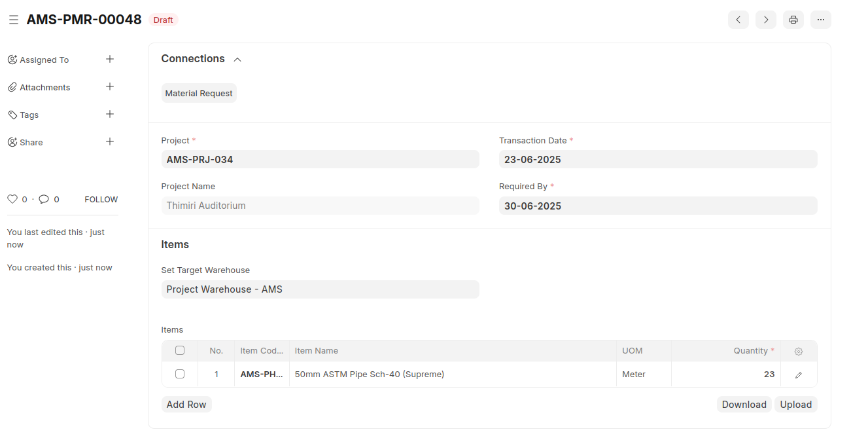Click the Required By date field
This screenshot has width=868, height=440.
tap(657, 206)
